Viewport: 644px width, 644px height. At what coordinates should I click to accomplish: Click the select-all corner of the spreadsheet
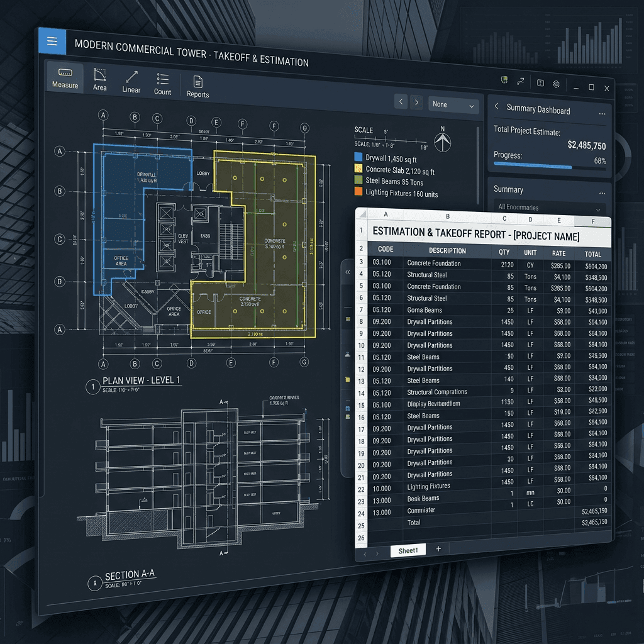pyautogui.click(x=361, y=213)
